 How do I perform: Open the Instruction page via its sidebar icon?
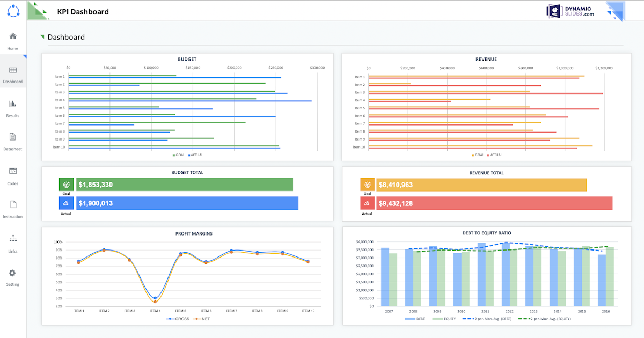pyautogui.click(x=12, y=209)
